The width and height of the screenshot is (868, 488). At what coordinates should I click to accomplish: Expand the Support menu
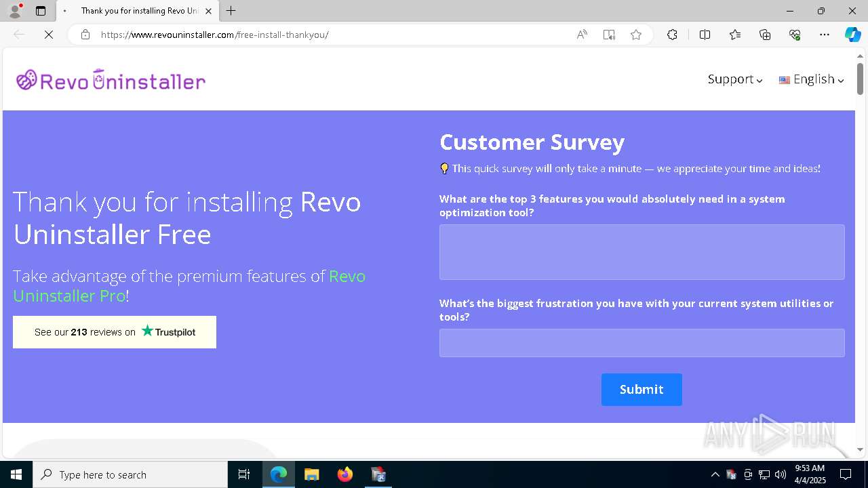(x=735, y=79)
